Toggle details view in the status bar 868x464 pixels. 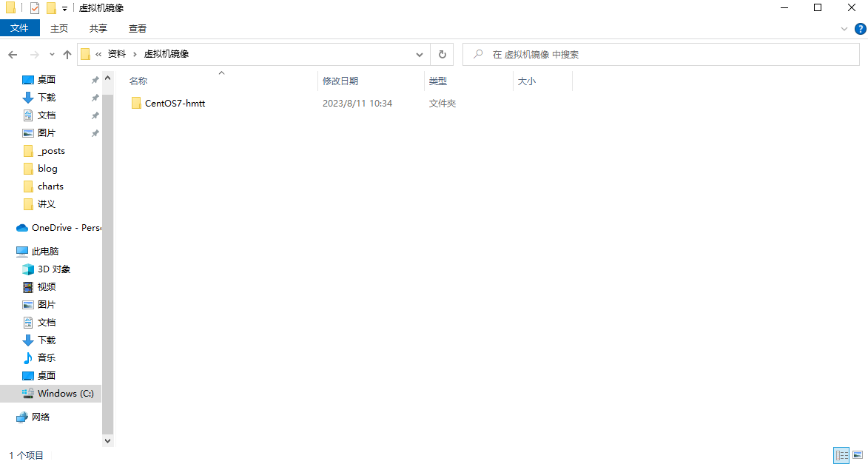point(841,455)
